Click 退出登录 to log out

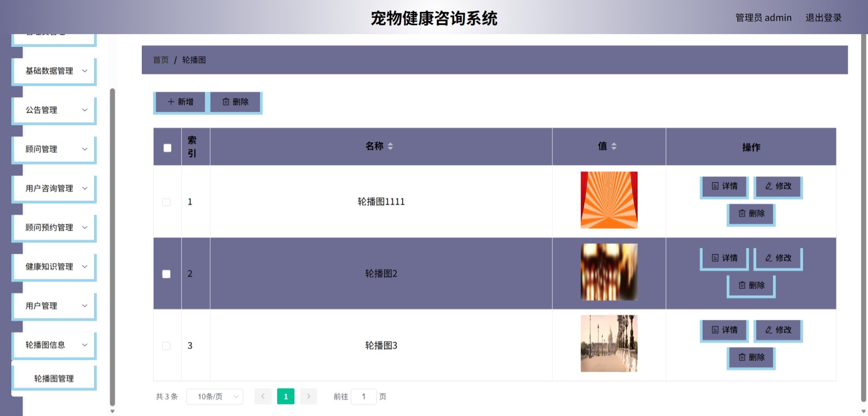823,18
